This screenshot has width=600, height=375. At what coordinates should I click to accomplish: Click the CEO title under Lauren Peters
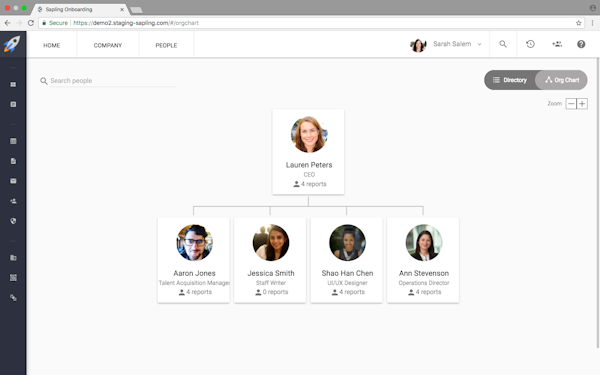[x=309, y=174]
